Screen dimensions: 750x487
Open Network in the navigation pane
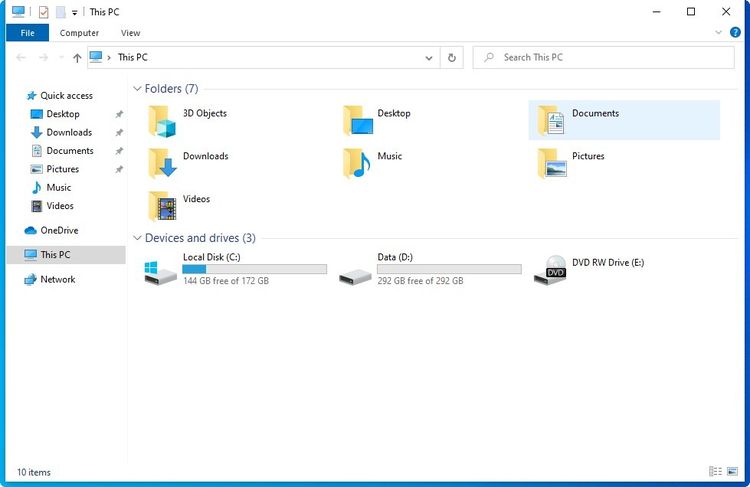point(57,279)
